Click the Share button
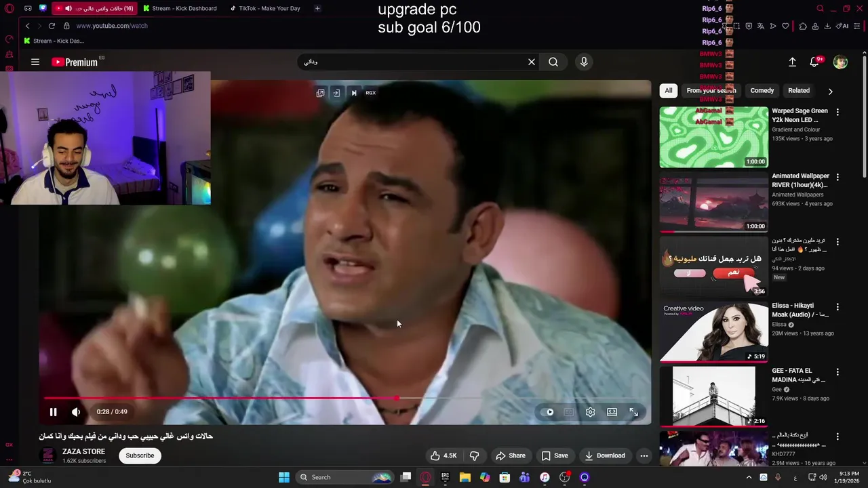The image size is (868, 488). (x=511, y=455)
